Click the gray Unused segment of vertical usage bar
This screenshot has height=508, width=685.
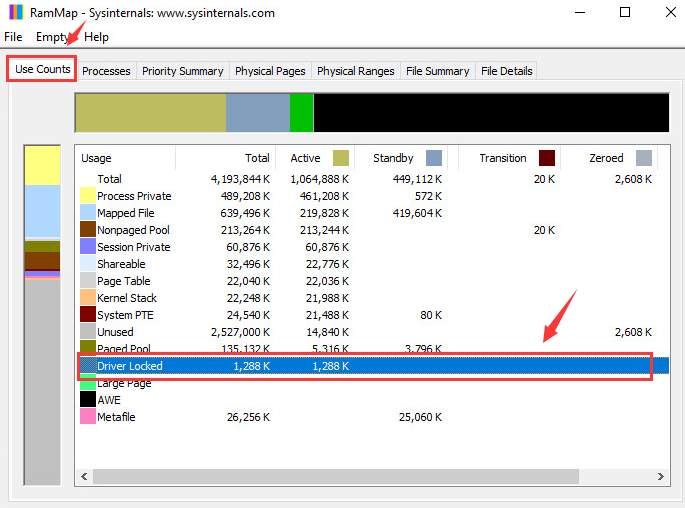42,382
